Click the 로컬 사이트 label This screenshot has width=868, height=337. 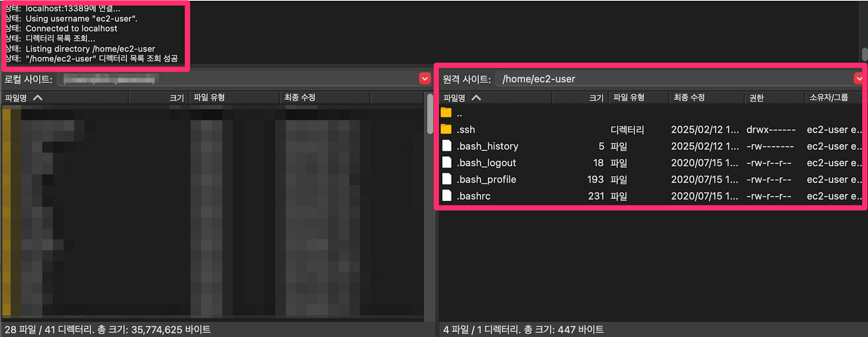(29, 79)
